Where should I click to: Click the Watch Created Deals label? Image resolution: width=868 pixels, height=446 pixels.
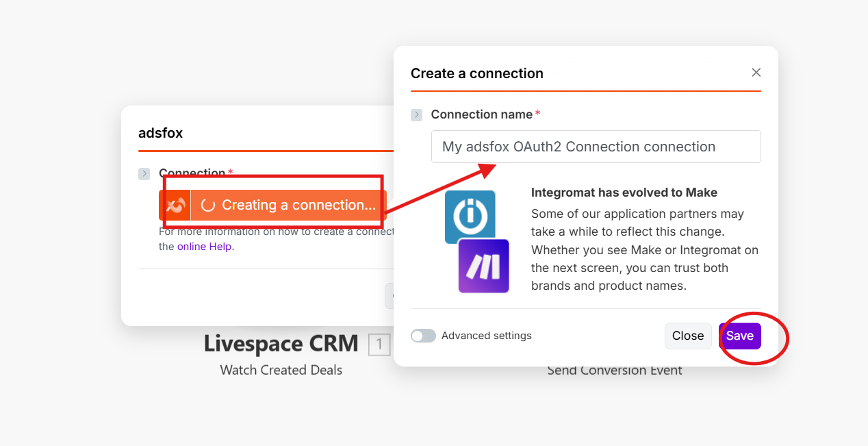click(281, 370)
